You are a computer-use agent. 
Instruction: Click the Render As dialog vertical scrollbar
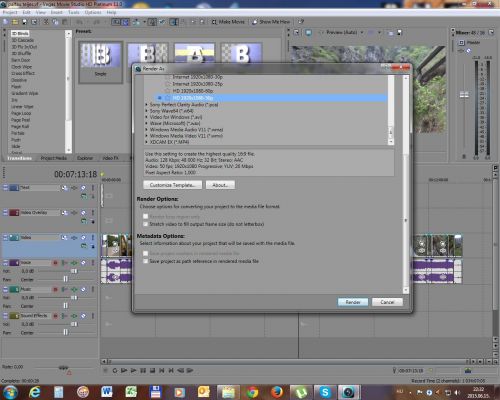(x=406, y=184)
